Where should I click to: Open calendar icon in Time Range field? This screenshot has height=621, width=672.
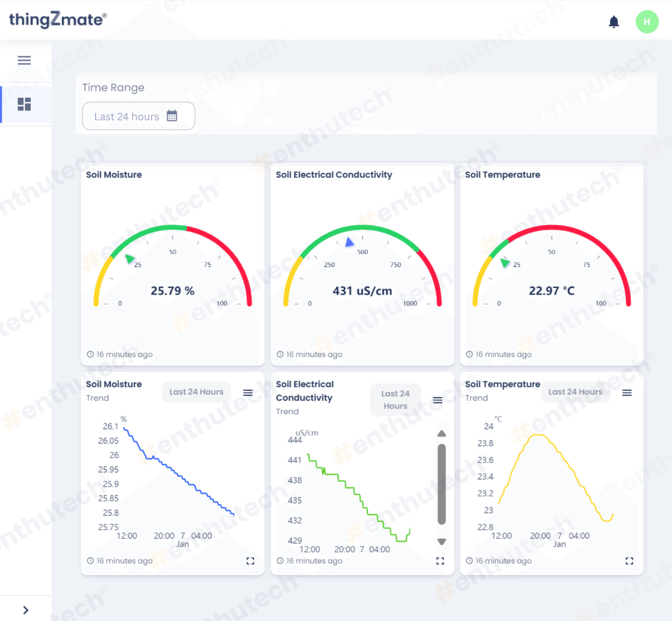[x=172, y=116]
